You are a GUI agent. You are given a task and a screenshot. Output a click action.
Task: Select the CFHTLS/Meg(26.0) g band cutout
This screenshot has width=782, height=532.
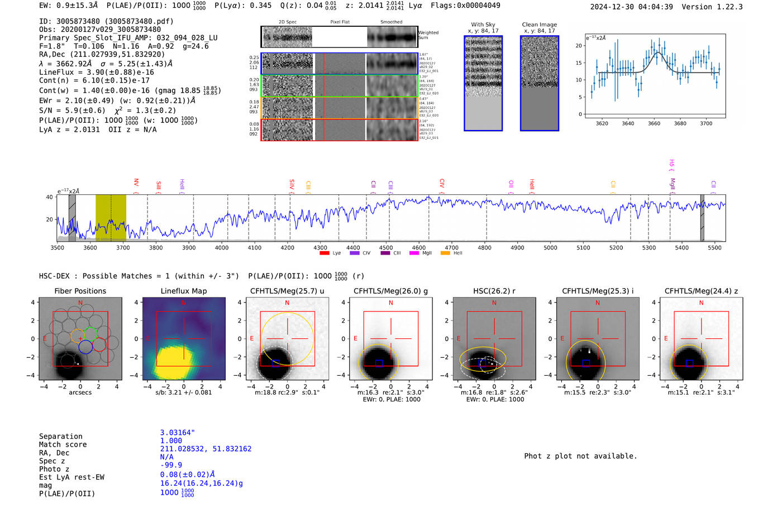coord(391,338)
